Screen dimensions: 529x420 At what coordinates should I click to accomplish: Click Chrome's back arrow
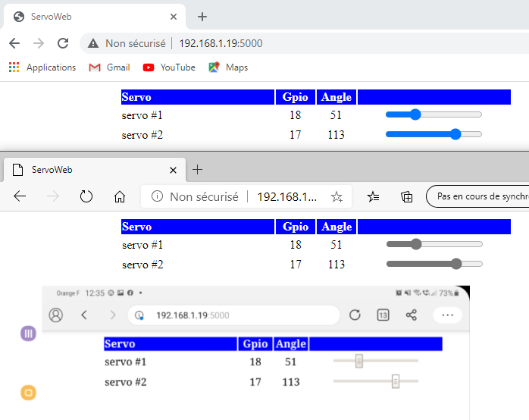pos(14,43)
